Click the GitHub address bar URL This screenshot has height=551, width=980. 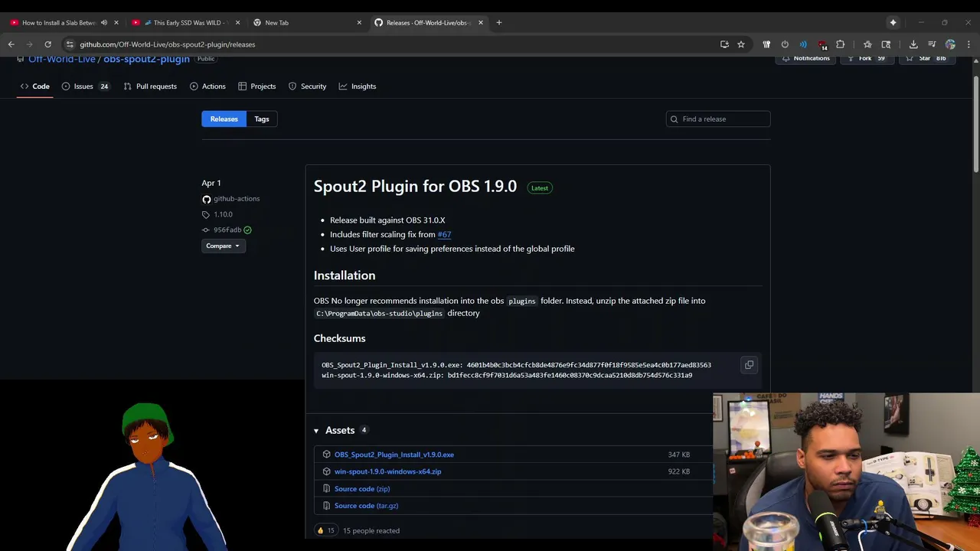[168, 44]
